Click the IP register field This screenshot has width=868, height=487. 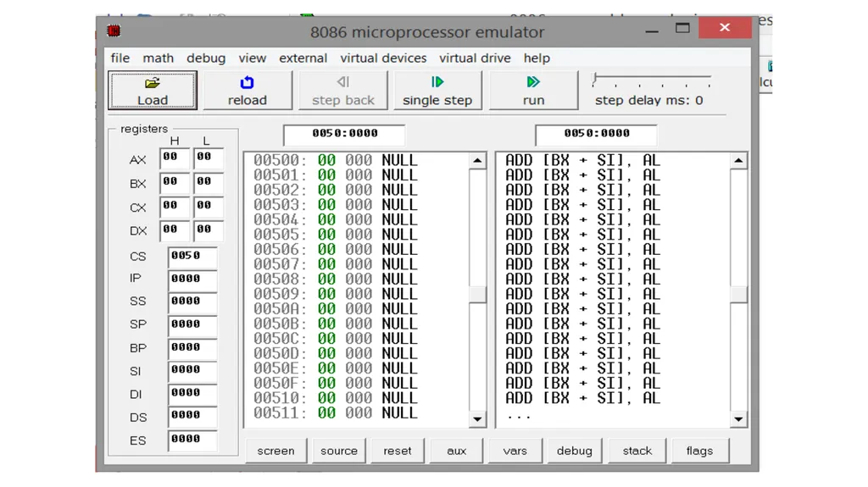pos(192,280)
